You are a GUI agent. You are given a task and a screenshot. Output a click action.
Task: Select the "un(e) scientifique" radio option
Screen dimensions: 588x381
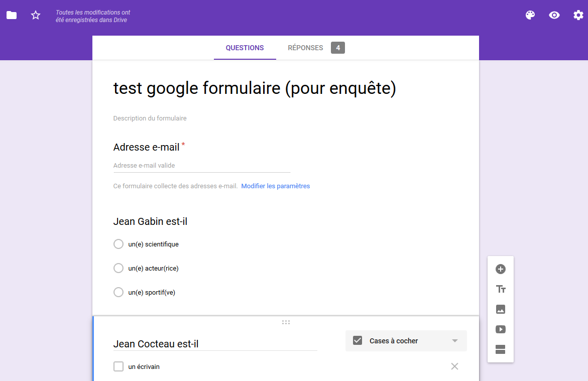pyautogui.click(x=119, y=244)
